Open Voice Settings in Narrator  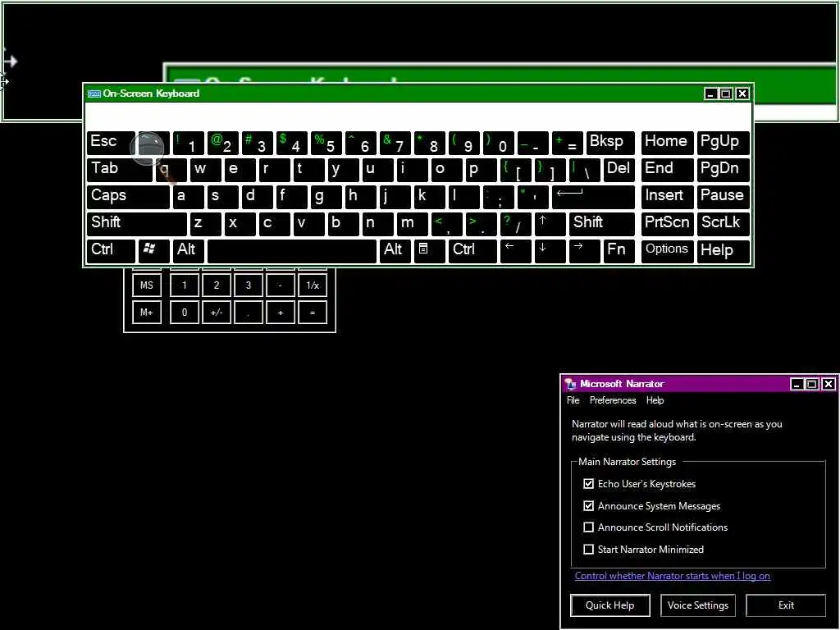[x=697, y=605]
